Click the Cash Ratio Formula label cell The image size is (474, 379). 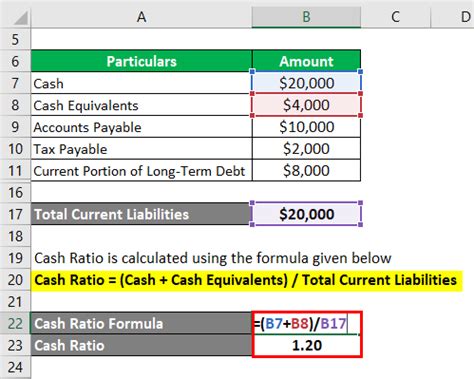141,323
